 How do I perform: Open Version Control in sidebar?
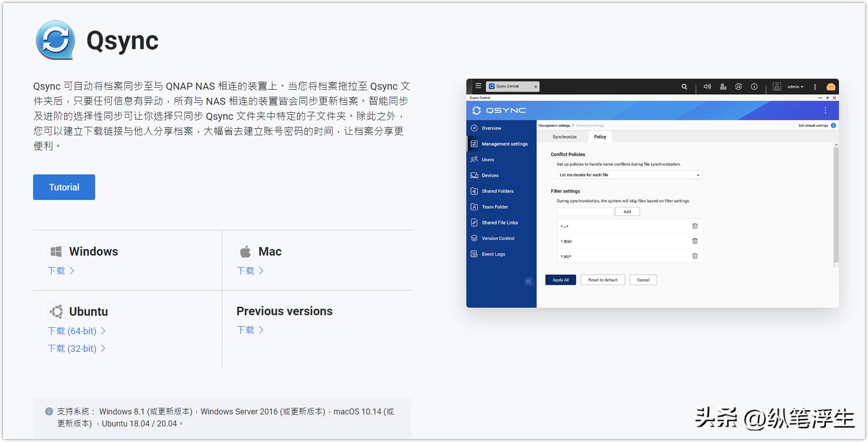[x=501, y=239]
